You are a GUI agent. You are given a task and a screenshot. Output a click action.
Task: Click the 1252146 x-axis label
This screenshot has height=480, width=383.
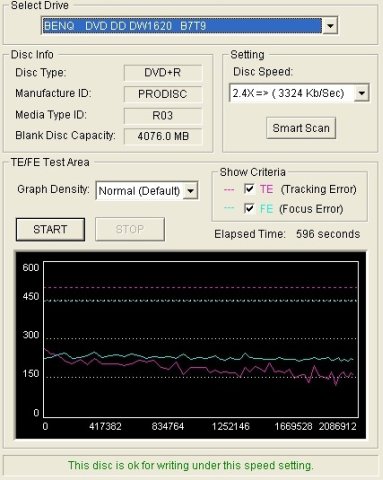click(x=231, y=426)
